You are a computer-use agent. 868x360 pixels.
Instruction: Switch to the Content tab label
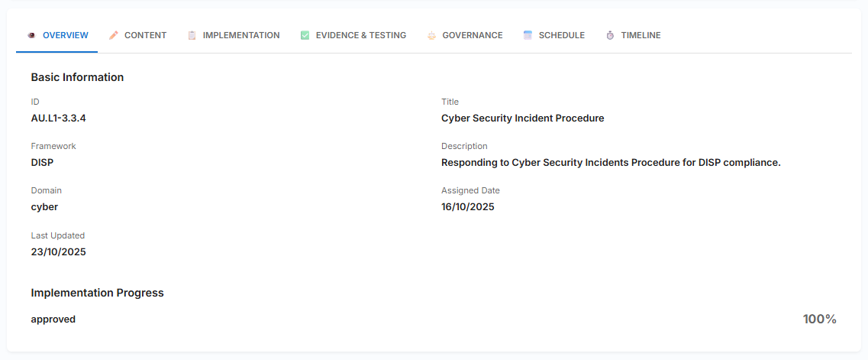point(145,35)
